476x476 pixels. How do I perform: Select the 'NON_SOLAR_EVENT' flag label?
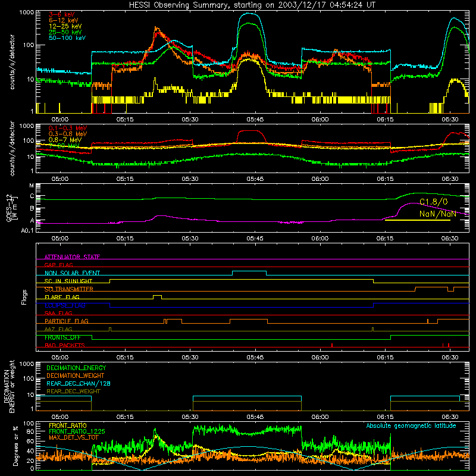72,273
